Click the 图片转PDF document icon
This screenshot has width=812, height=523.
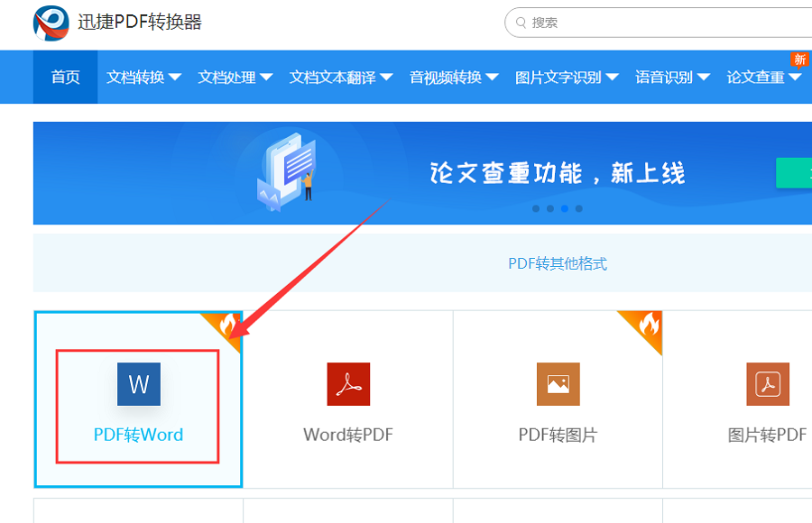coord(768,384)
